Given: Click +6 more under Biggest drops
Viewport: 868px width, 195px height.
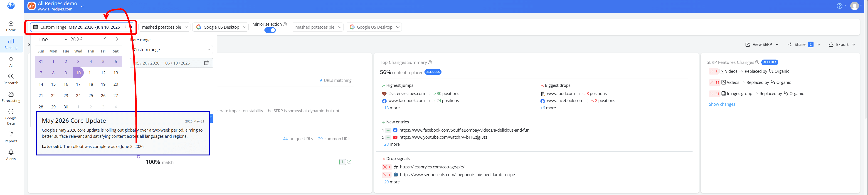Looking at the screenshot, I should 548,108.
